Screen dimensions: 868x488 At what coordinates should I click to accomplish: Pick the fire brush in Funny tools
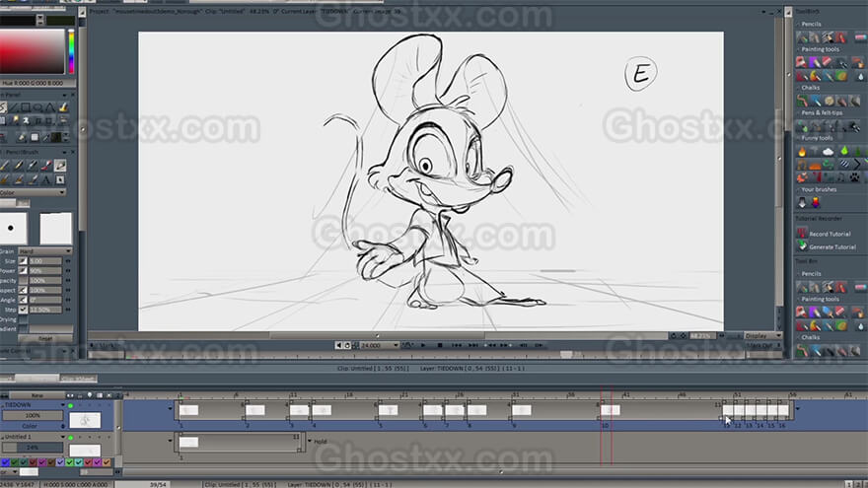(802, 151)
